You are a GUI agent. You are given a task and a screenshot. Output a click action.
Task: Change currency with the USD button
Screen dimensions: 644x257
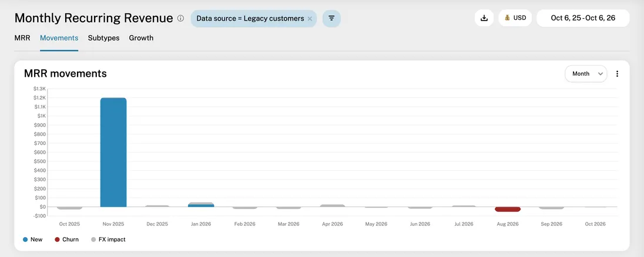[515, 18]
